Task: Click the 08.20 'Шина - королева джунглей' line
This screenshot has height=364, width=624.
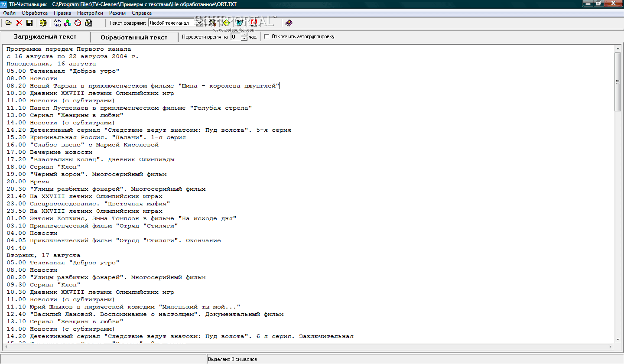Action: coord(143,86)
